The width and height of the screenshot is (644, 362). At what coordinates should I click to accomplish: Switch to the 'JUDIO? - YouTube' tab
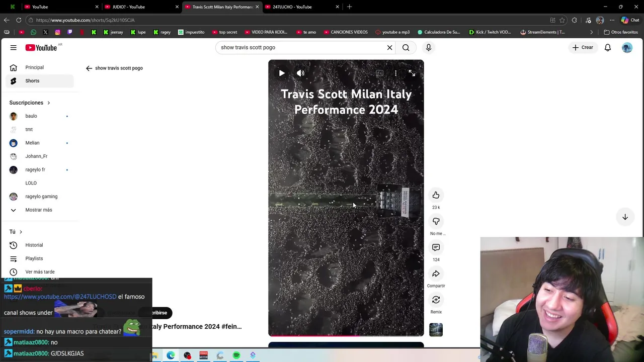point(140,7)
